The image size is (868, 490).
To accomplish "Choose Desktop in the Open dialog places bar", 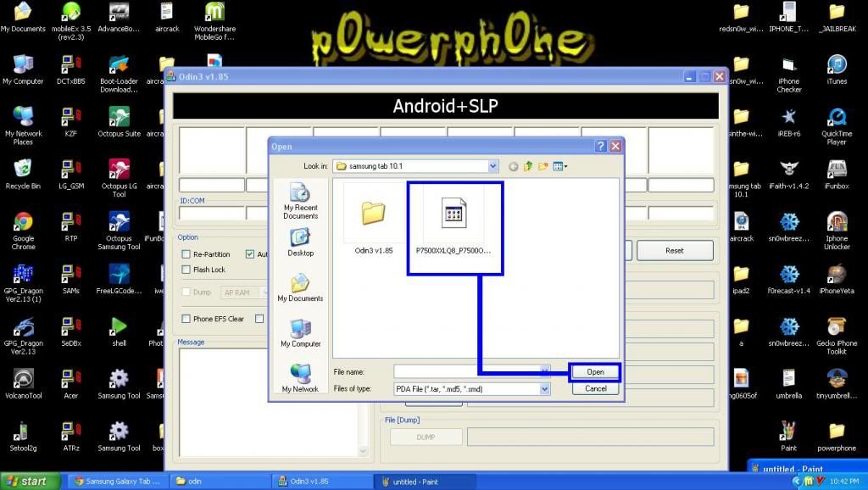I will coord(301,242).
